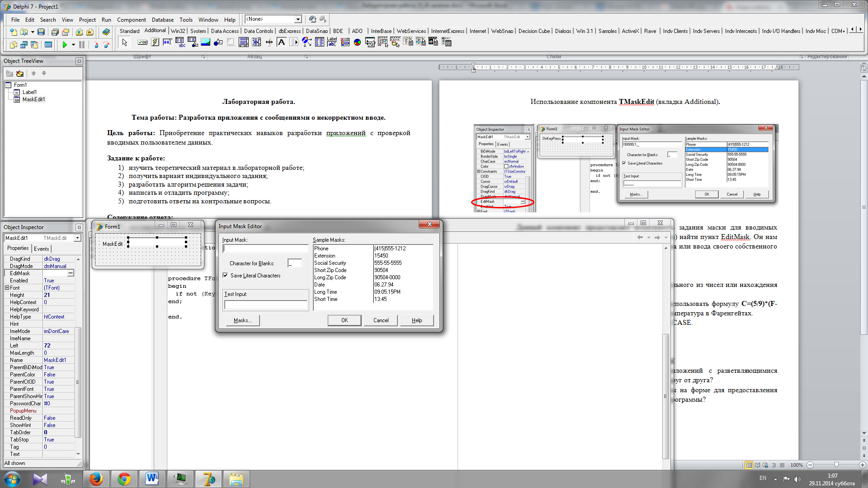Choose the StaticText component icon

pyautogui.click(x=282, y=42)
